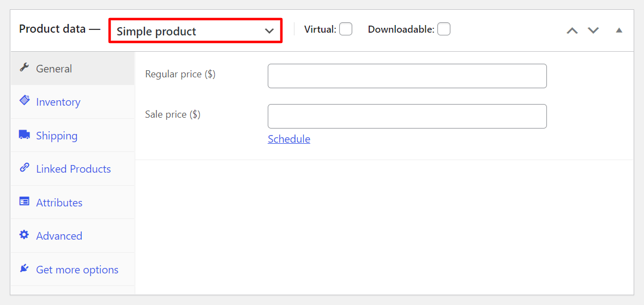Focus the Regular price input field

pos(407,76)
